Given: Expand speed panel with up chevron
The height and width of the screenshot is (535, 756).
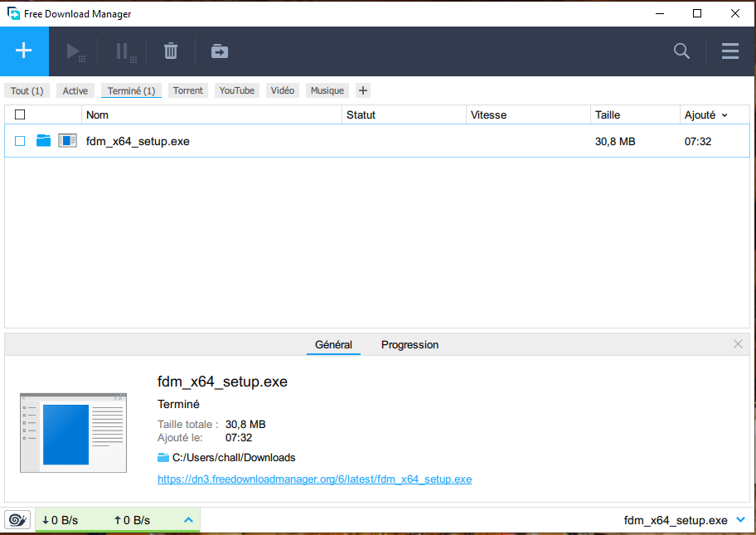Looking at the screenshot, I should coord(188,519).
